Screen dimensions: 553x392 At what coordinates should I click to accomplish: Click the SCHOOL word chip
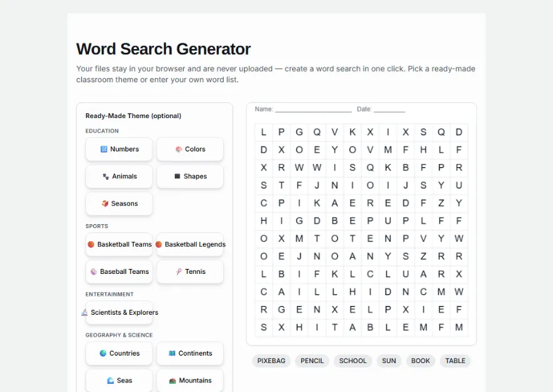(353, 361)
